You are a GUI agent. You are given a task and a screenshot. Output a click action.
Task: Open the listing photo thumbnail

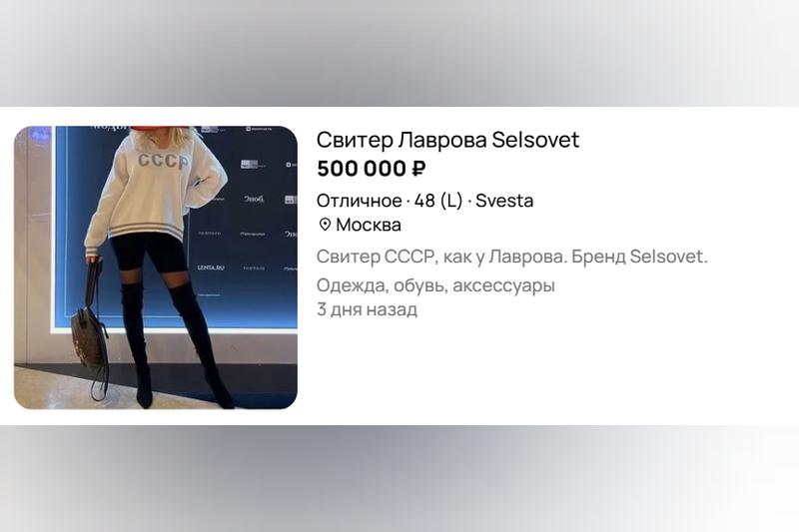coord(156,267)
